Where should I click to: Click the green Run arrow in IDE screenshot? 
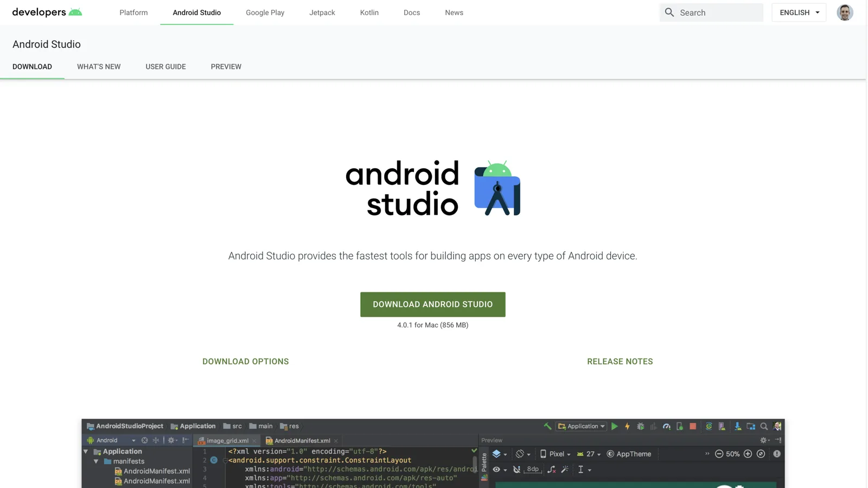[x=615, y=426]
